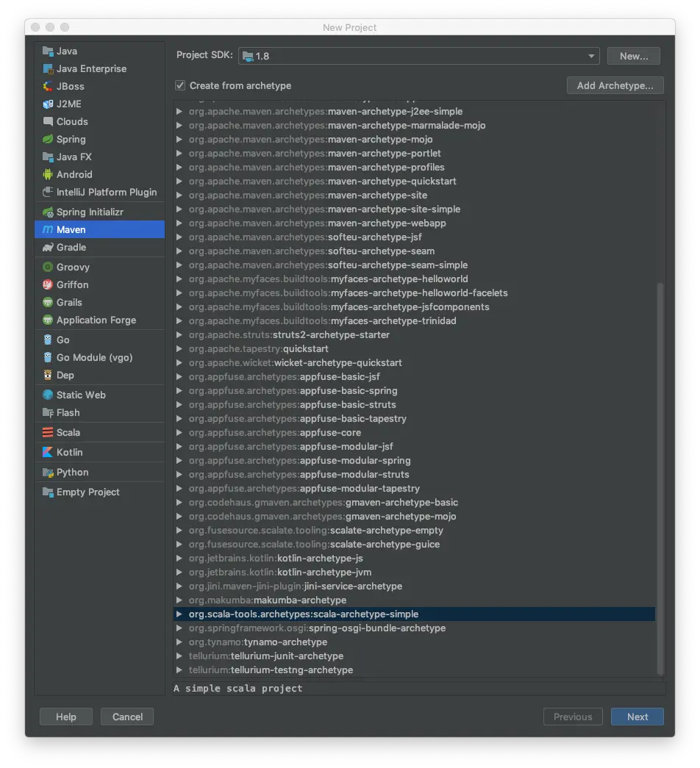Choose the Clouds icon
This screenshot has width=700, height=768.
[x=48, y=121]
